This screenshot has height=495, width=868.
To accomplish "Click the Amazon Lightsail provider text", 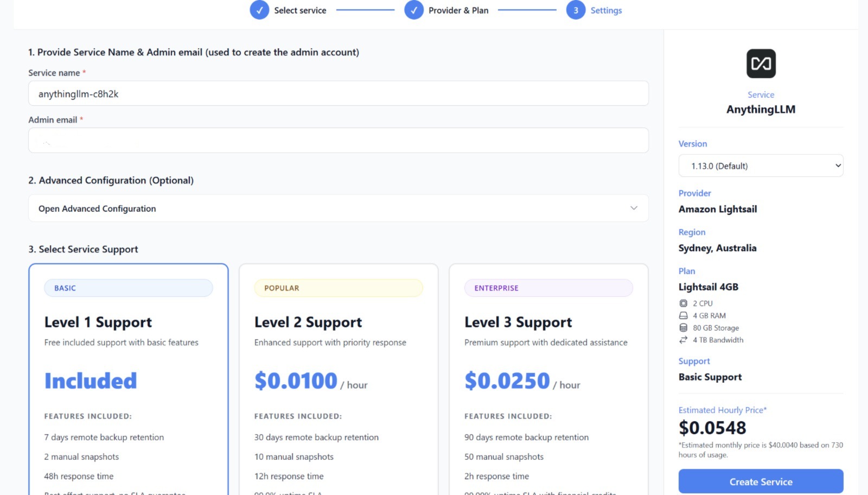I will click(x=718, y=209).
